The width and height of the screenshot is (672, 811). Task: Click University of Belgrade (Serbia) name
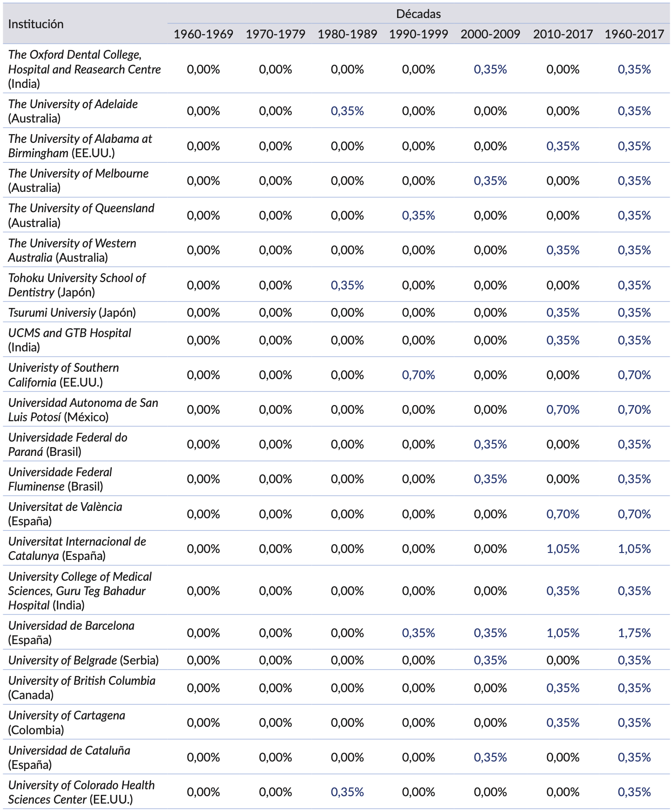pos(83,660)
